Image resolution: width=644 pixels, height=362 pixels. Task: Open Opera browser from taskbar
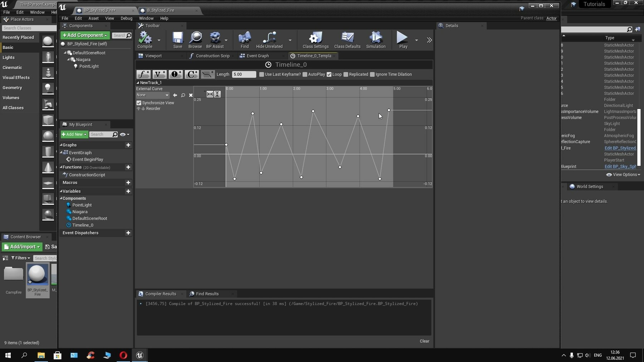click(123, 355)
